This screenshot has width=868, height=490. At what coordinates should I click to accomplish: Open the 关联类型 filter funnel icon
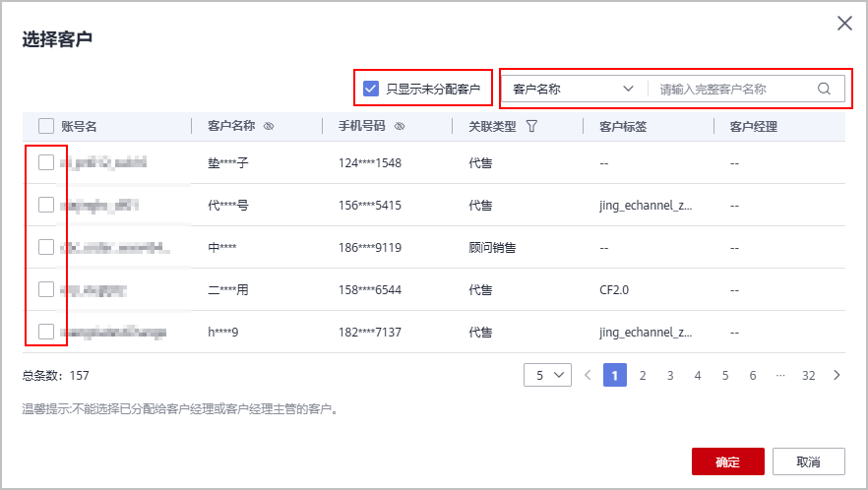(x=531, y=126)
